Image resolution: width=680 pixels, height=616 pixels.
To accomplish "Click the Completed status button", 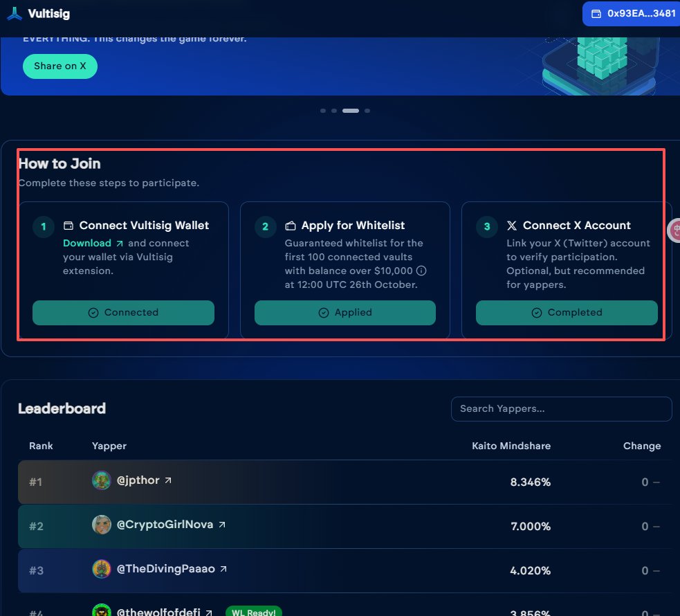I will (x=567, y=312).
